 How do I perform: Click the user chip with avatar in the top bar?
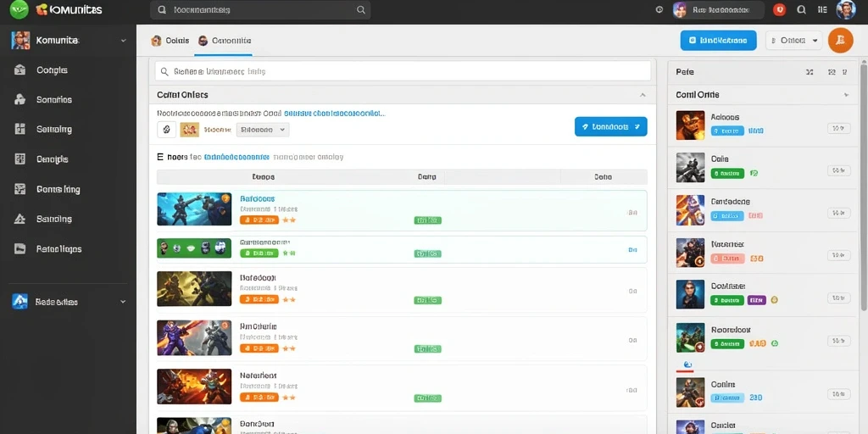718,9
